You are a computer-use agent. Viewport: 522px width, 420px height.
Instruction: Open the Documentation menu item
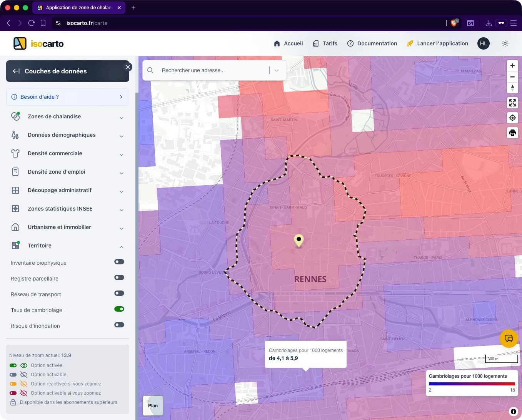click(x=372, y=43)
